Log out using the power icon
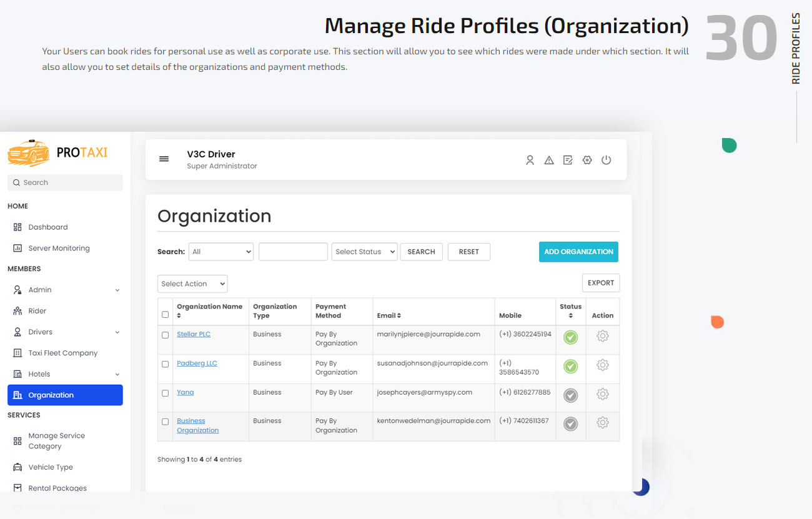 (606, 160)
